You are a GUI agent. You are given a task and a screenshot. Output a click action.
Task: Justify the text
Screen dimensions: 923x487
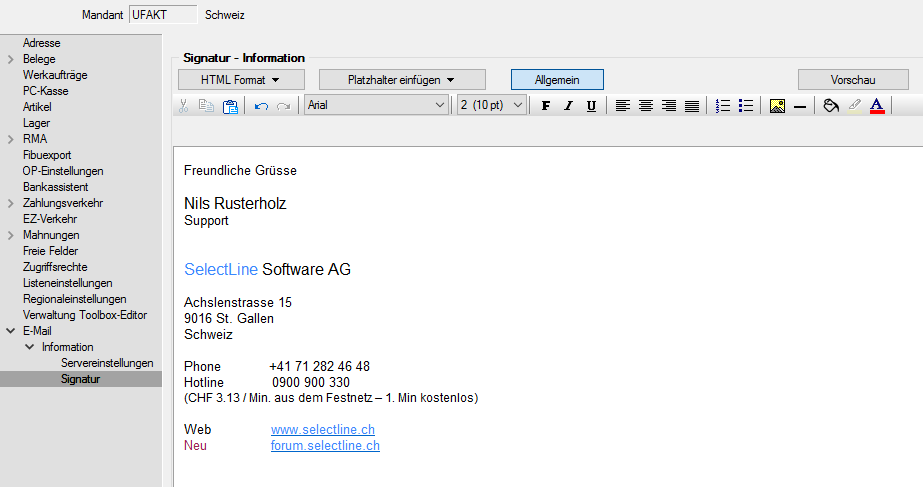coord(692,106)
